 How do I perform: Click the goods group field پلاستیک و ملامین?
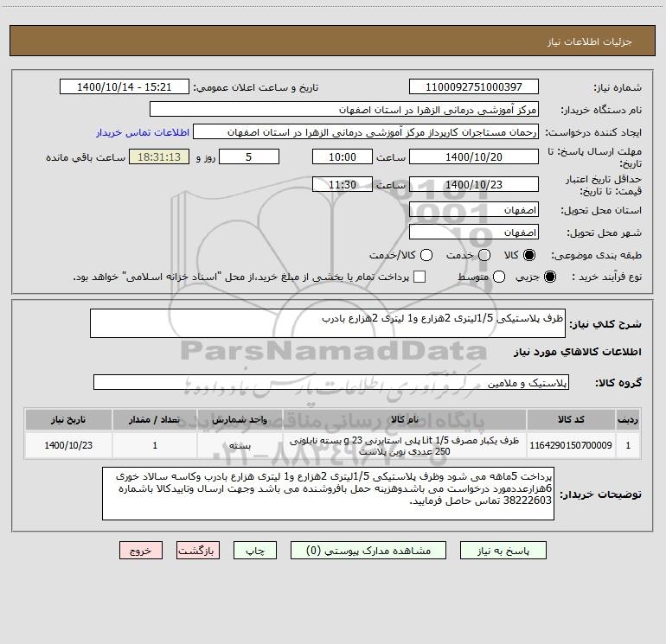coord(331,382)
